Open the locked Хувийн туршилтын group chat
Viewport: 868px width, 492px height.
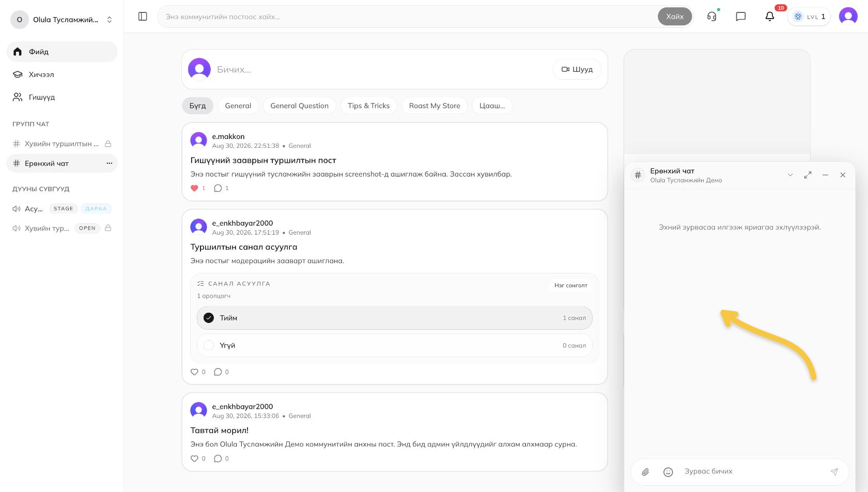[x=62, y=144]
